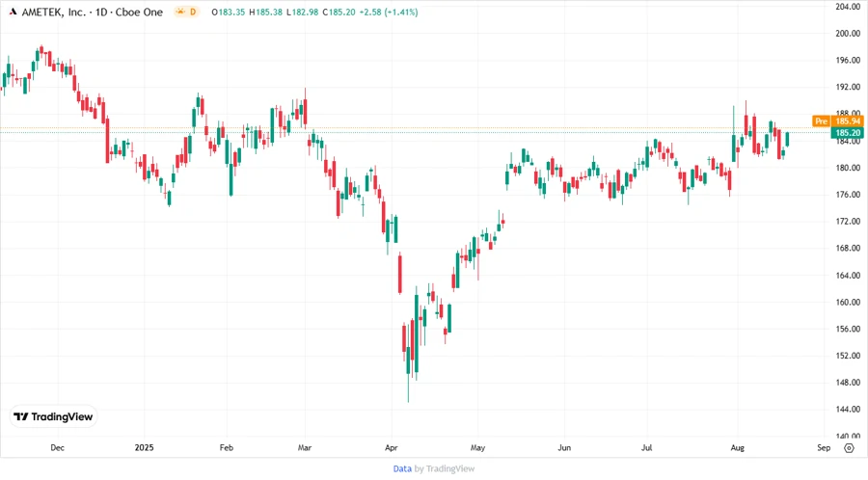Click the Apr date axis label
This screenshot has height=480, width=868.
point(392,447)
